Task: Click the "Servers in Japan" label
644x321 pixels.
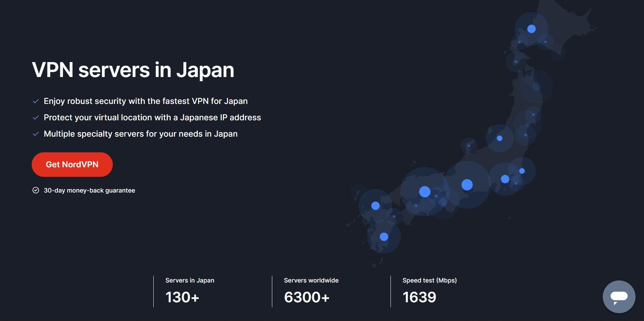Action: 190,280
